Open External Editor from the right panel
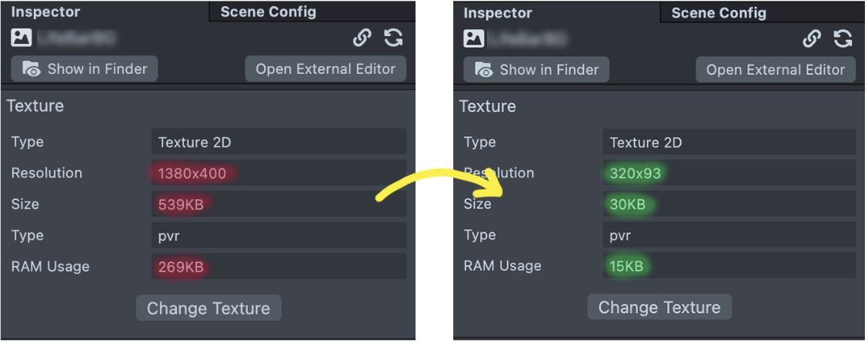 [x=776, y=70]
